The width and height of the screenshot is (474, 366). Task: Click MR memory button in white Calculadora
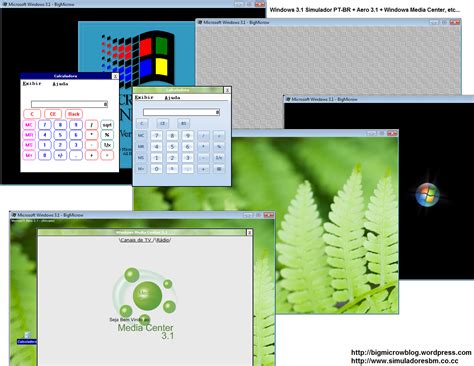(x=29, y=135)
